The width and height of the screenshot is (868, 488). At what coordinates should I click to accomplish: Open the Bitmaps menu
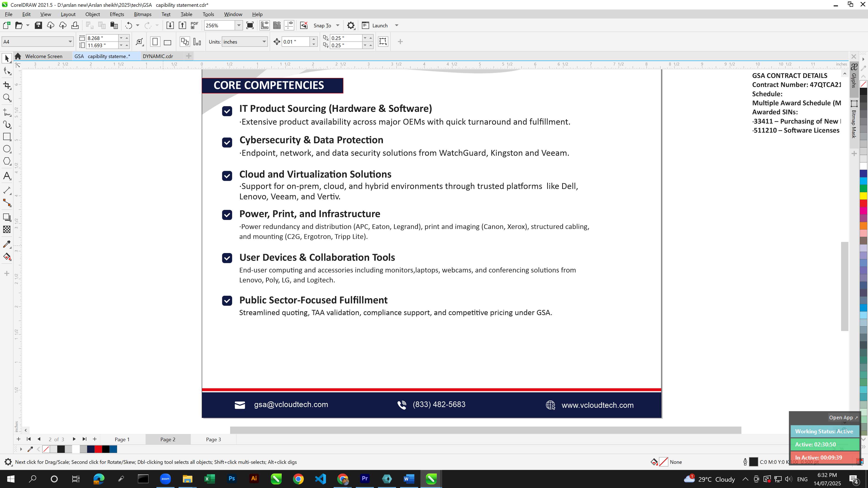coord(143,14)
